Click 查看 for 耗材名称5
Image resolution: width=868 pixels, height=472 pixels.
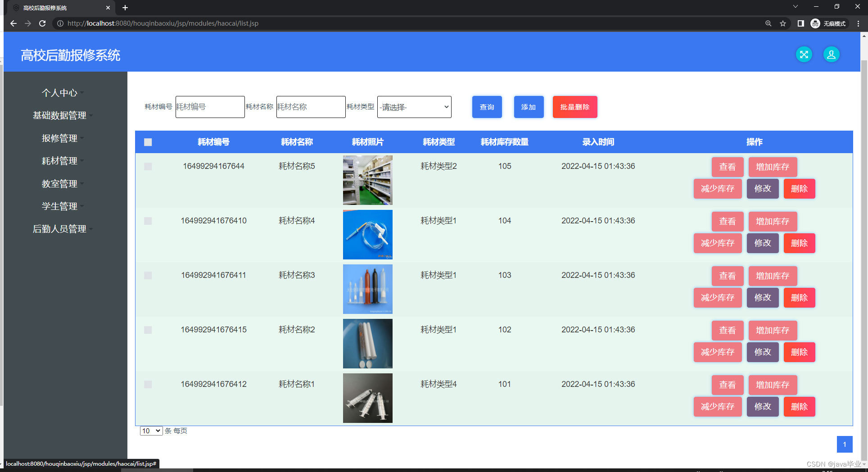(728, 167)
